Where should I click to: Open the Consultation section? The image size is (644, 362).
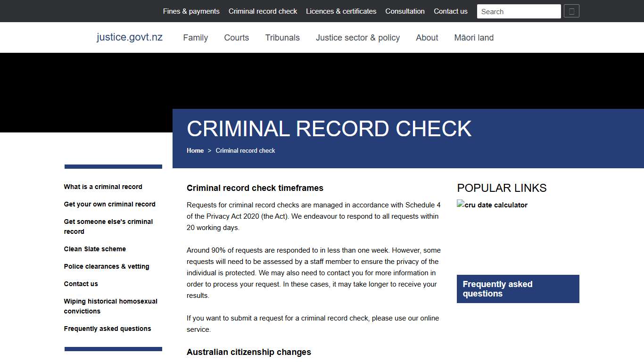pyautogui.click(x=405, y=11)
